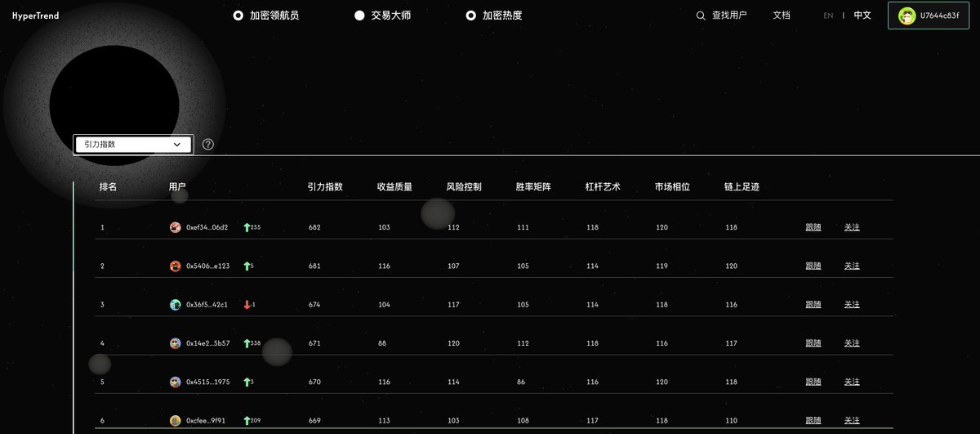Click green up arrow showing 255

point(247,227)
